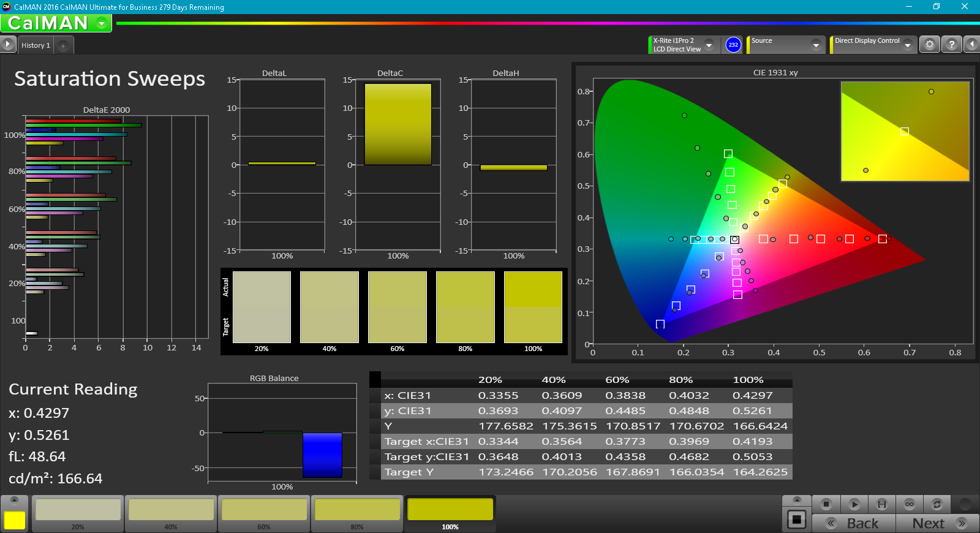The height and width of the screenshot is (533, 980).
Task: Add a new history tab with plus
Action: click(63, 46)
